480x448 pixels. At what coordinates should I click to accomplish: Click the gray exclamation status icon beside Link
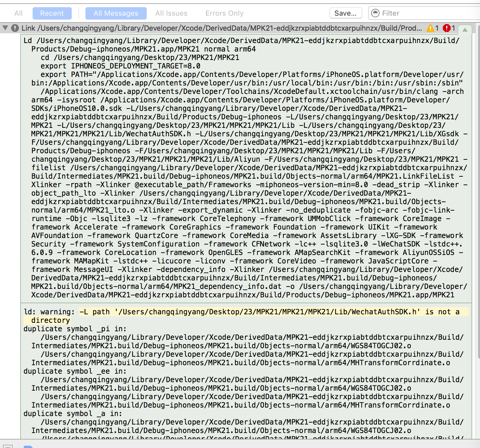point(15,28)
